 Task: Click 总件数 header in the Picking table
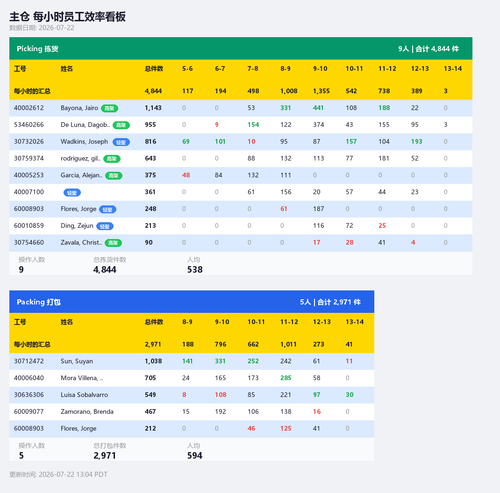(x=154, y=69)
